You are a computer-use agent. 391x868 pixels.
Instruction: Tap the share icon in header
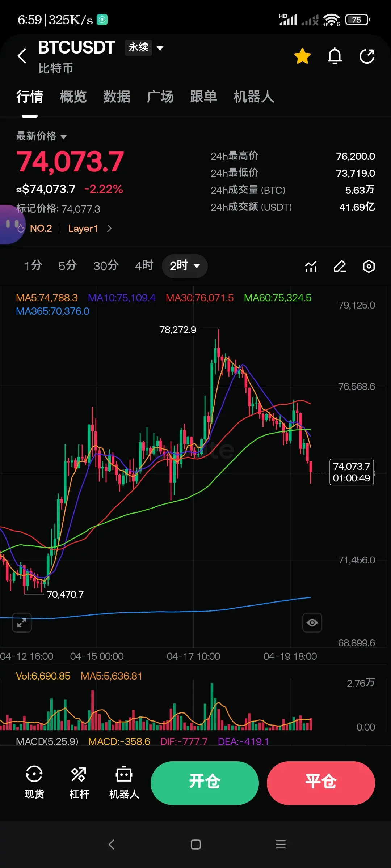point(367,56)
